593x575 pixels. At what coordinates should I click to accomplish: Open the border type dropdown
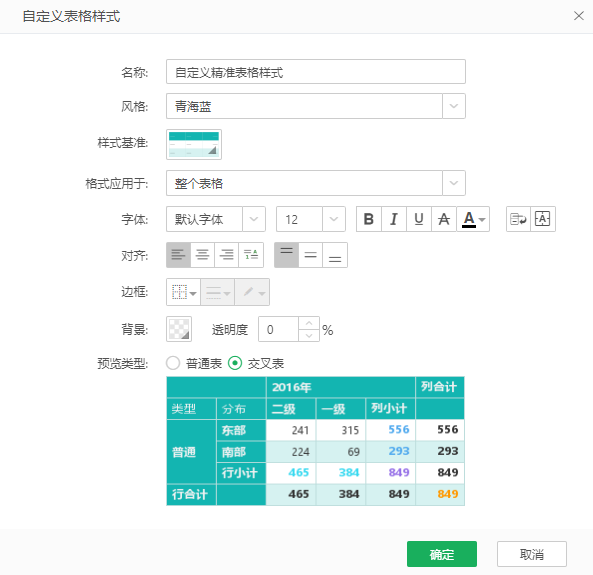(x=183, y=292)
